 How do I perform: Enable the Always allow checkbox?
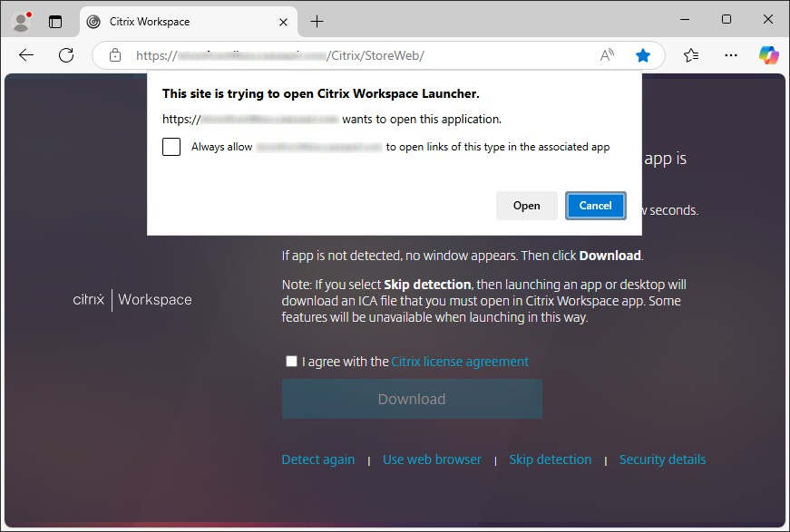point(171,146)
